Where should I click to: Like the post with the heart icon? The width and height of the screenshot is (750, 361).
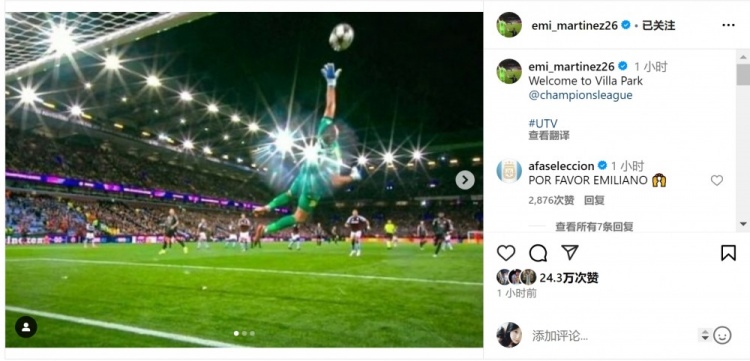click(x=506, y=253)
